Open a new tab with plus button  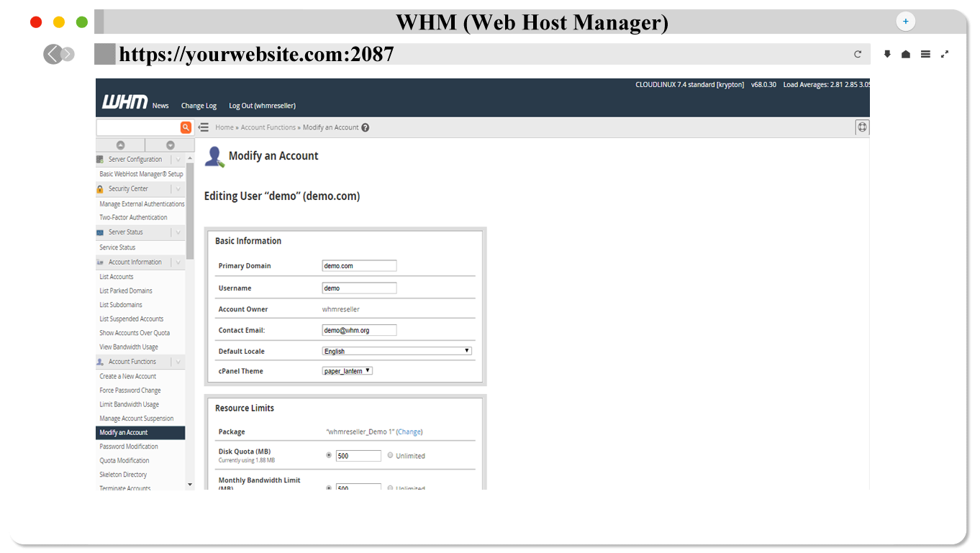pos(905,22)
